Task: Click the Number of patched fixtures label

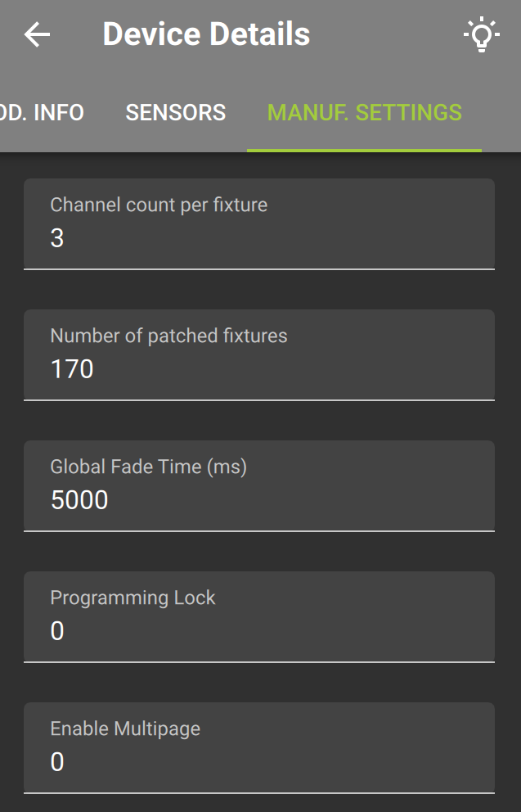Action: [x=168, y=336]
